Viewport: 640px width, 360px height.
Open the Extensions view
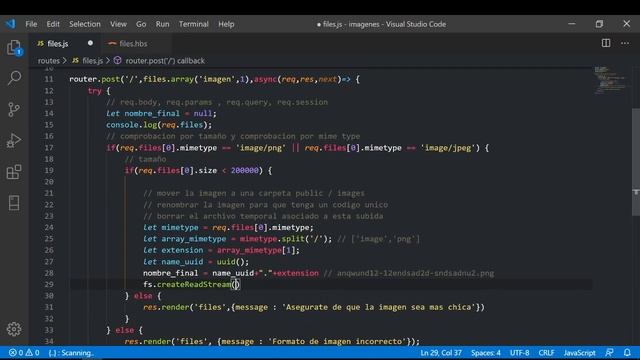coord(14,171)
